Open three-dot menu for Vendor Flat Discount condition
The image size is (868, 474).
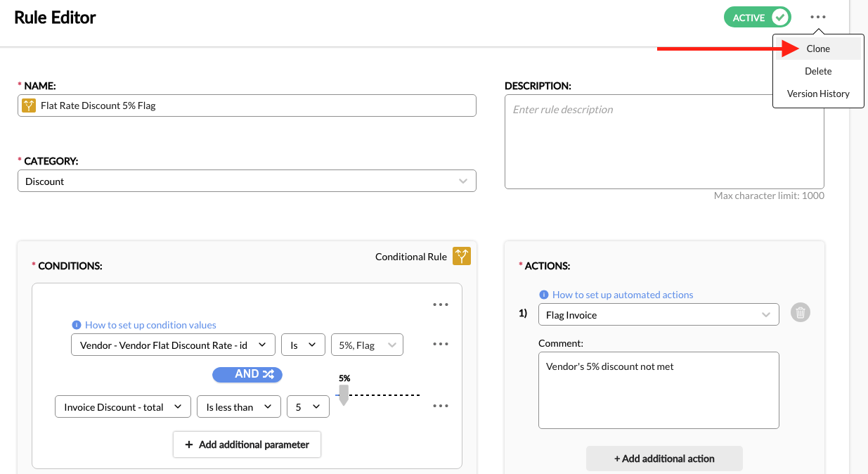[441, 345]
